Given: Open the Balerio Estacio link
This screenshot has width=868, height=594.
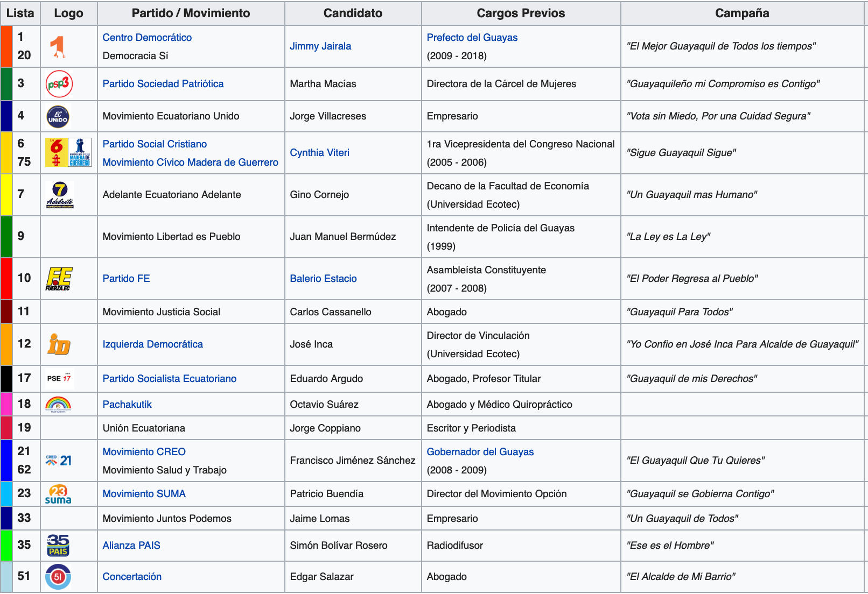Looking at the screenshot, I should click(x=323, y=279).
